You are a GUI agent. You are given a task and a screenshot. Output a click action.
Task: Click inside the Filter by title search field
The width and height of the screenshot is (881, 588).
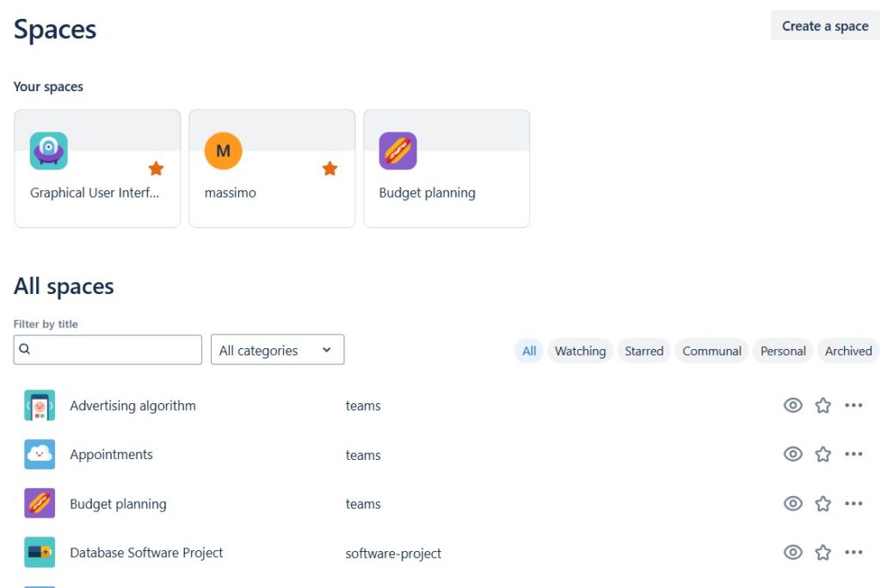coord(107,350)
